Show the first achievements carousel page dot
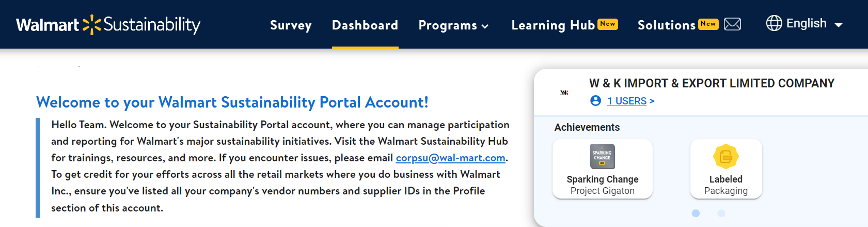This screenshot has width=868, height=227. point(696,213)
